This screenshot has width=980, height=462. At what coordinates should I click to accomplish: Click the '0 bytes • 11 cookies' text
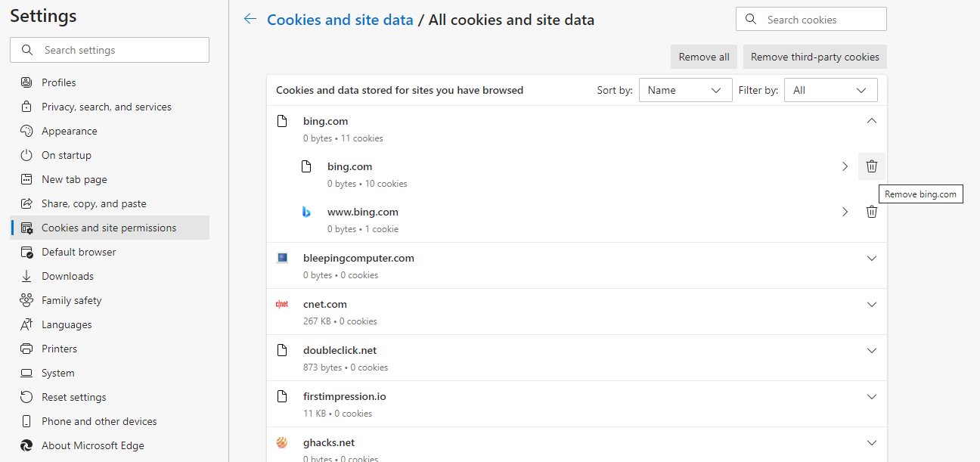(343, 138)
